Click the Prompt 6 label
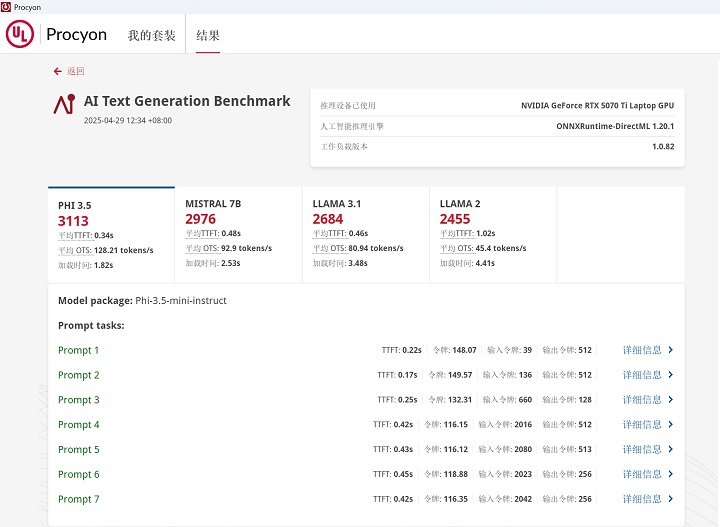The image size is (720, 527). point(79,474)
